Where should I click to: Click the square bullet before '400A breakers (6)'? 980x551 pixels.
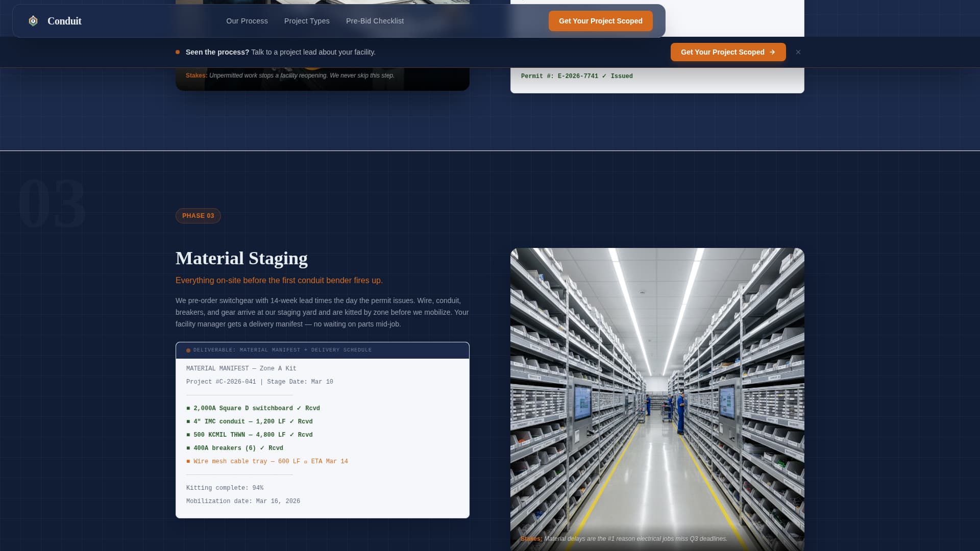(x=188, y=448)
